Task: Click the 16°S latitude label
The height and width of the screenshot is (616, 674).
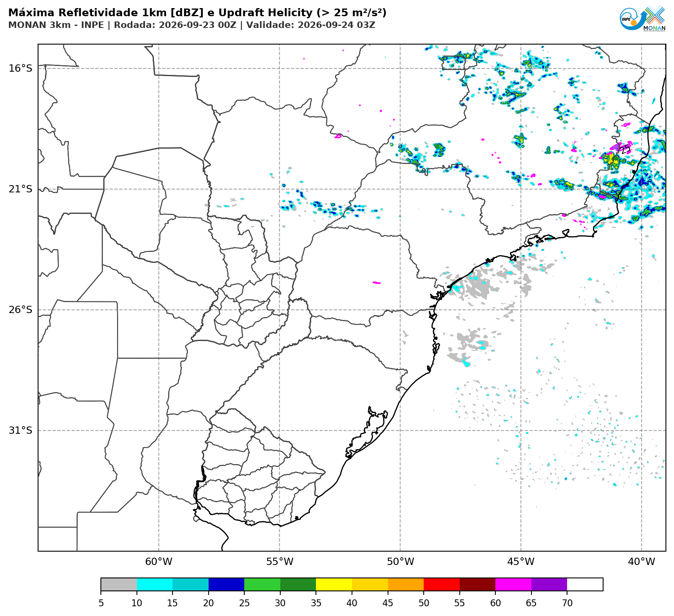Action: (20, 68)
